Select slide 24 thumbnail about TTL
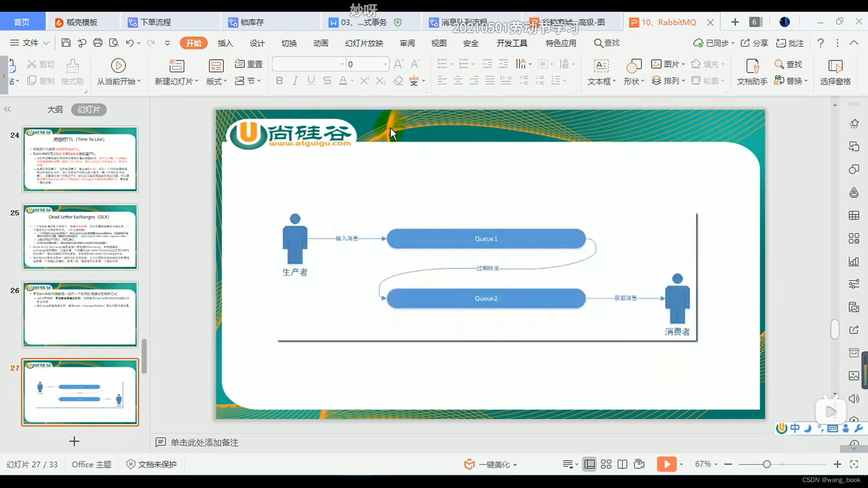Image resolution: width=868 pixels, height=488 pixels. coord(80,159)
